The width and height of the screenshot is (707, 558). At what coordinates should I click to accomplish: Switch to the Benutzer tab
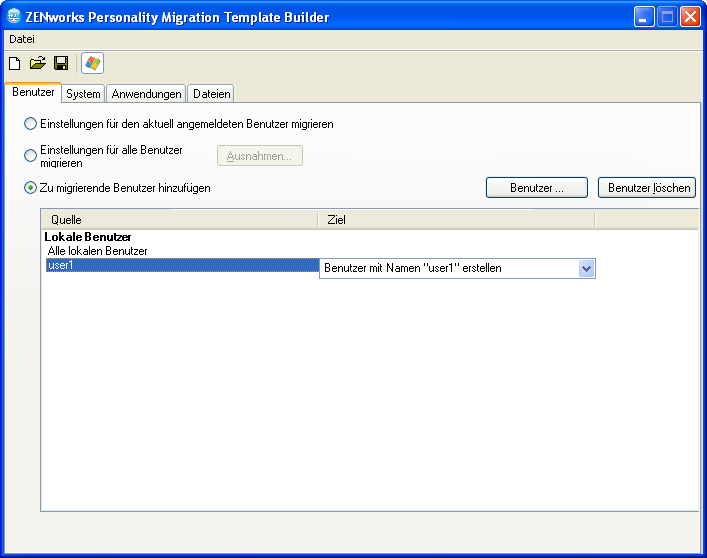click(x=33, y=92)
